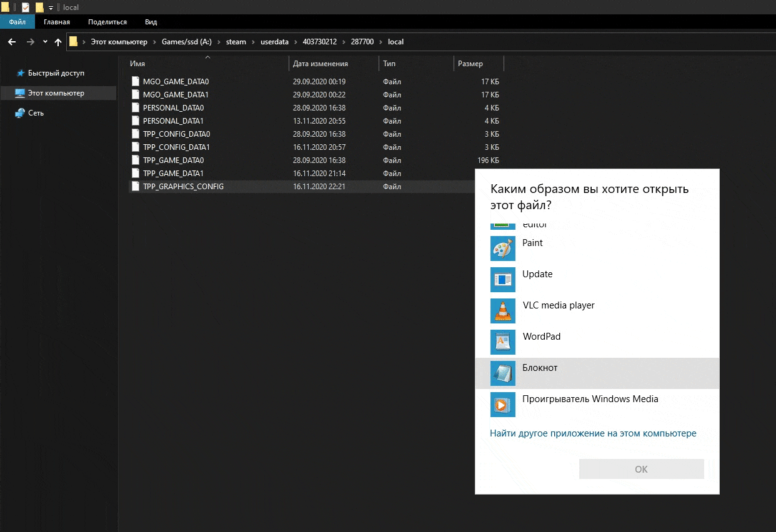This screenshot has width=776, height=532.
Task: Navigate to Games/ssd (A:) breadcrumb
Action: coord(187,42)
